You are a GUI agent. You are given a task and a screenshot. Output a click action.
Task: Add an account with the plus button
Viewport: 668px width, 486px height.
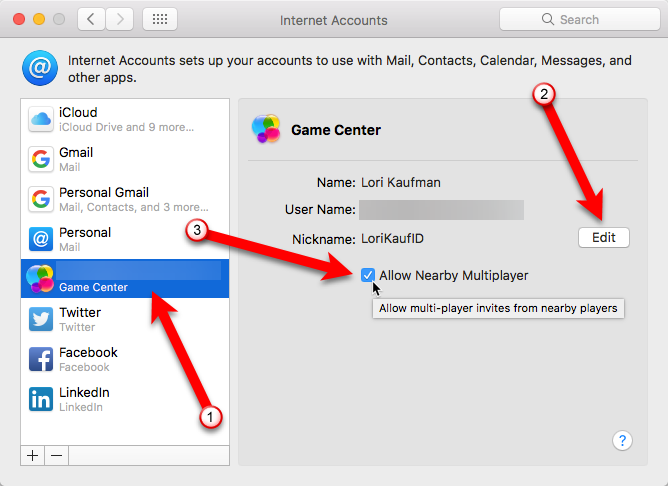click(x=32, y=456)
